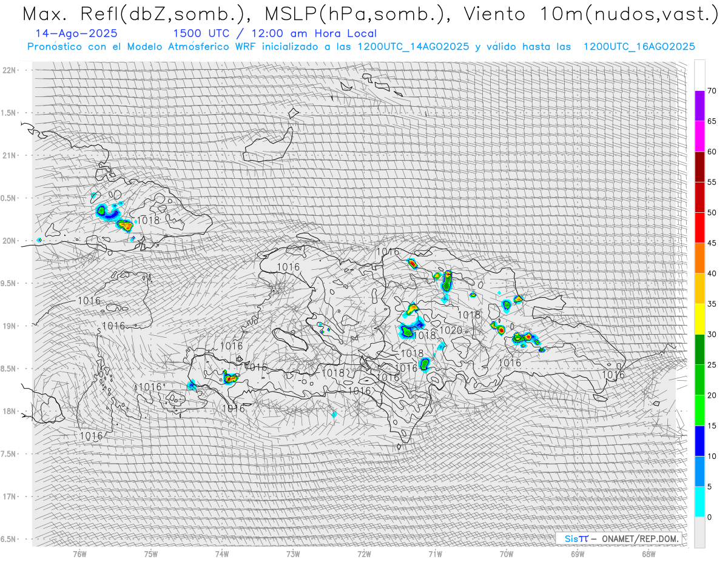Select the '71W' longitude label
Viewport: 728px width, 562px height.
point(435,554)
